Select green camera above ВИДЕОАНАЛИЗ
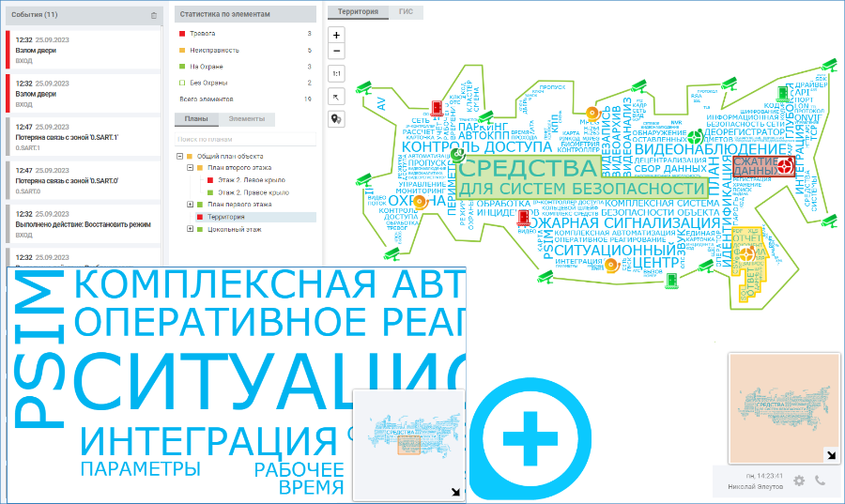 tap(638, 85)
